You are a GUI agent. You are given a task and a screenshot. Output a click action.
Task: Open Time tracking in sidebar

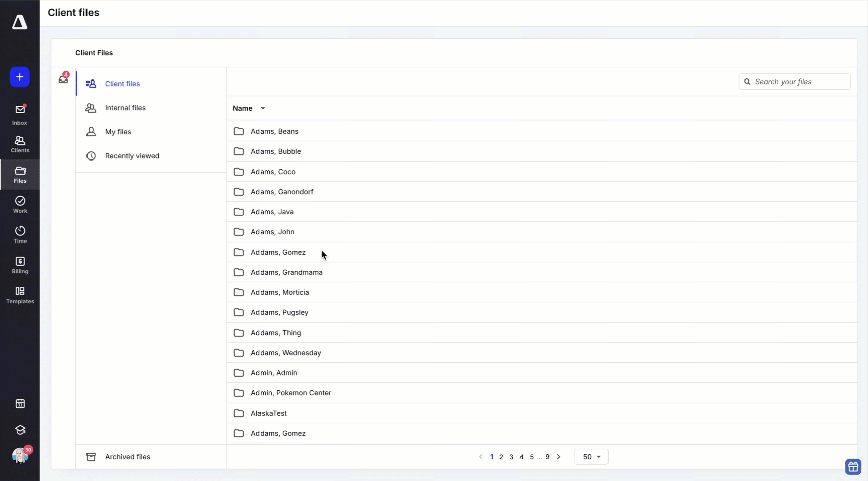(20, 235)
